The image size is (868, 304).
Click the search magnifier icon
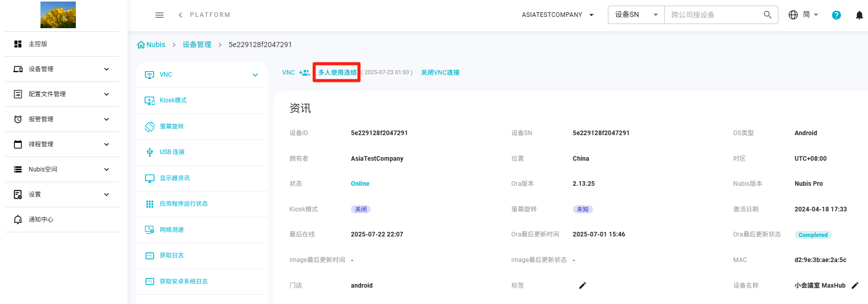click(x=767, y=15)
